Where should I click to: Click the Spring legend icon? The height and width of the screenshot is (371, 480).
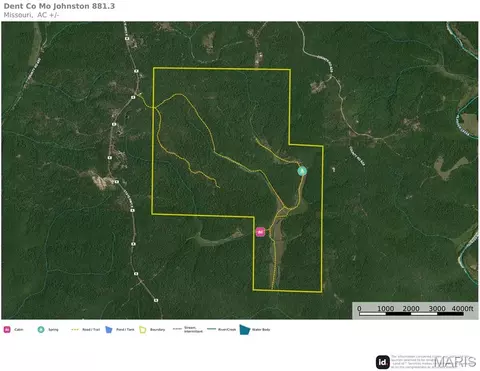point(41,330)
